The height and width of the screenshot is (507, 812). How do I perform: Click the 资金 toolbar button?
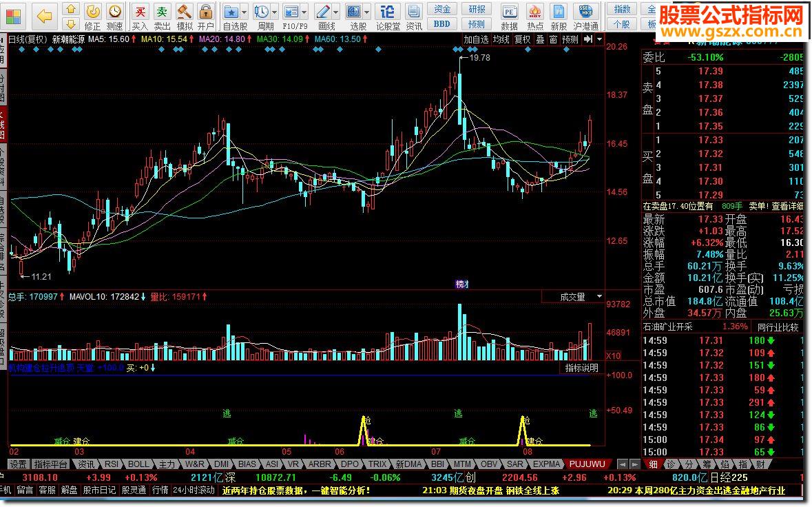point(441,10)
